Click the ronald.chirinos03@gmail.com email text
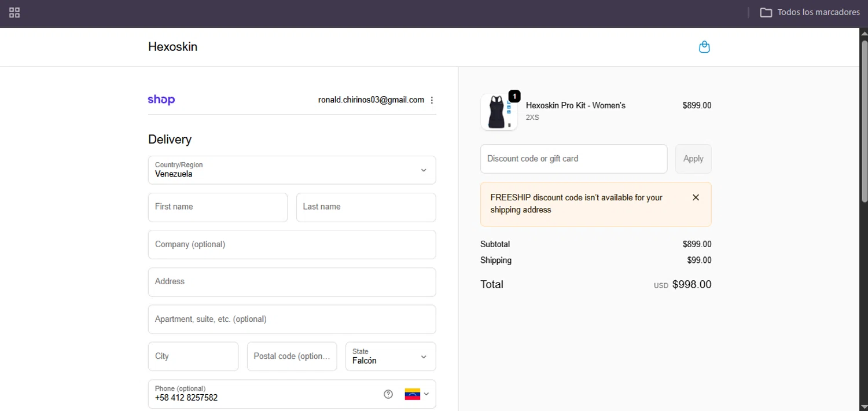Image resolution: width=868 pixels, height=411 pixels. point(371,100)
